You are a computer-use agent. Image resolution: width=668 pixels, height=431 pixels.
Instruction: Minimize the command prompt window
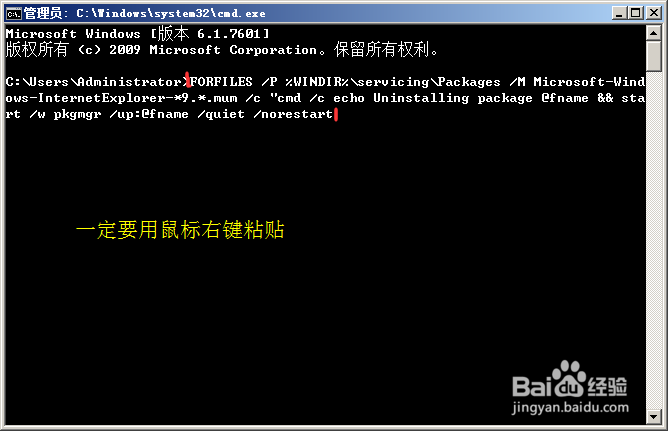pos(619,13)
